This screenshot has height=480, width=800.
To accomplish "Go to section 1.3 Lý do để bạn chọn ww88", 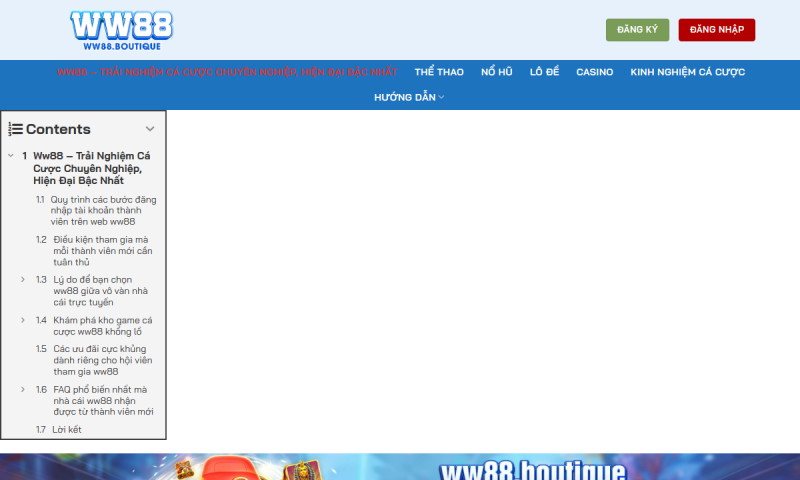I will coord(101,291).
